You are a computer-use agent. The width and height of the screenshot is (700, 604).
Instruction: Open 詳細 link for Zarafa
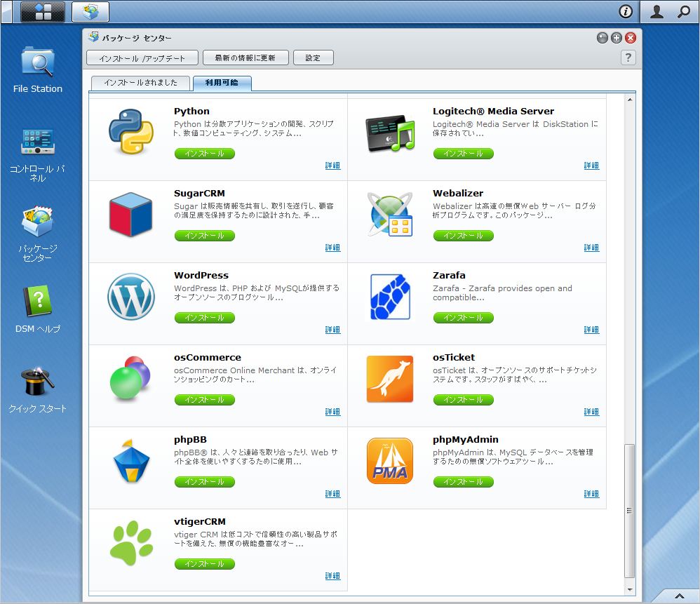coord(591,330)
